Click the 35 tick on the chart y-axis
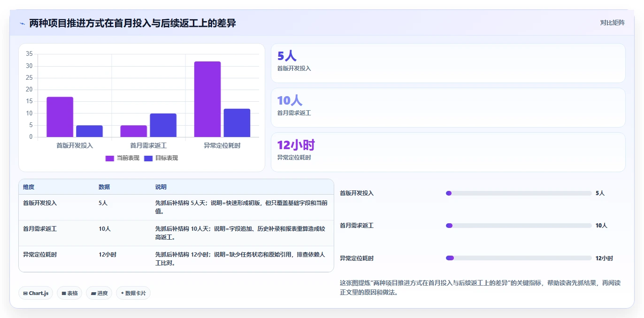This screenshot has height=318, width=644. [29, 54]
